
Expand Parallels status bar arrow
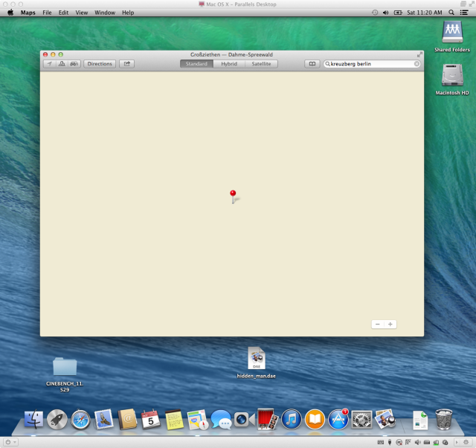[x=457, y=442]
